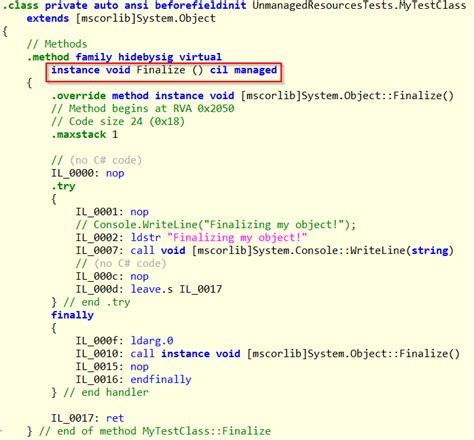Click the // Methods comment line
This screenshot has width=474, height=440.
pyautogui.click(x=57, y=44)
